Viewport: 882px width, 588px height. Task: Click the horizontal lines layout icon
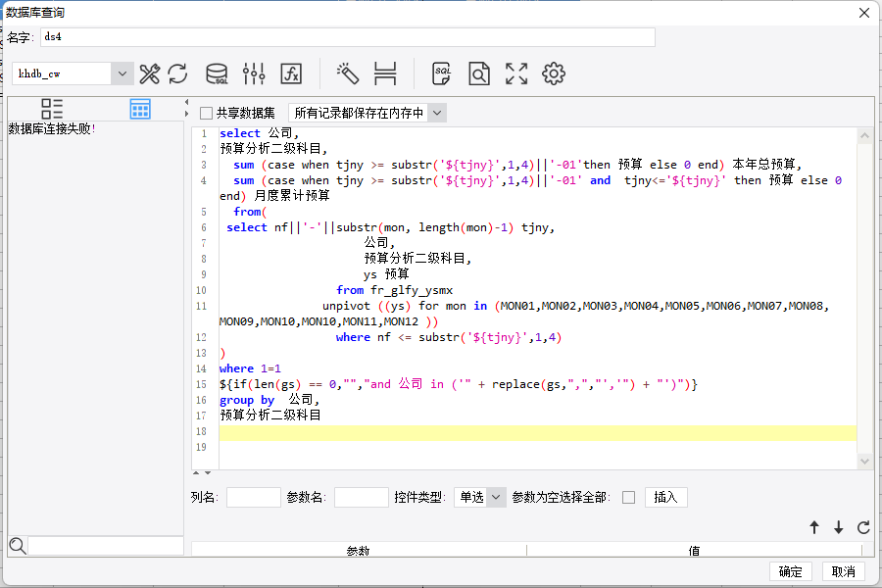pos(385,73)
